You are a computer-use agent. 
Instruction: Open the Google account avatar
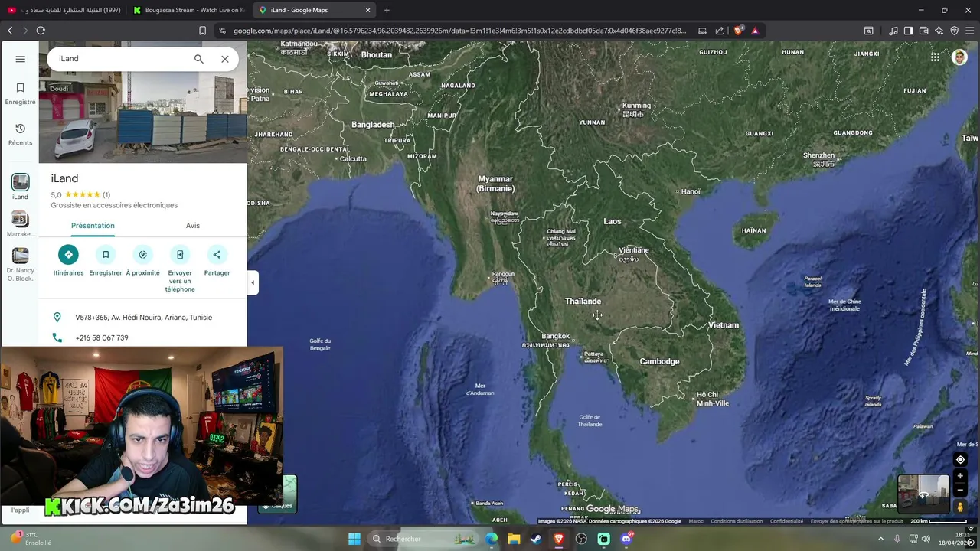coord(959,57)
